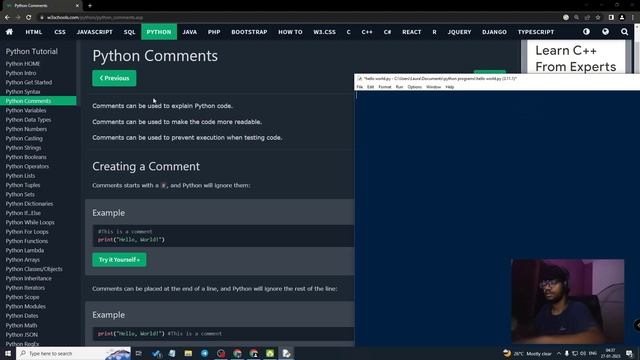Open the Window menu in IDLE

433,87
